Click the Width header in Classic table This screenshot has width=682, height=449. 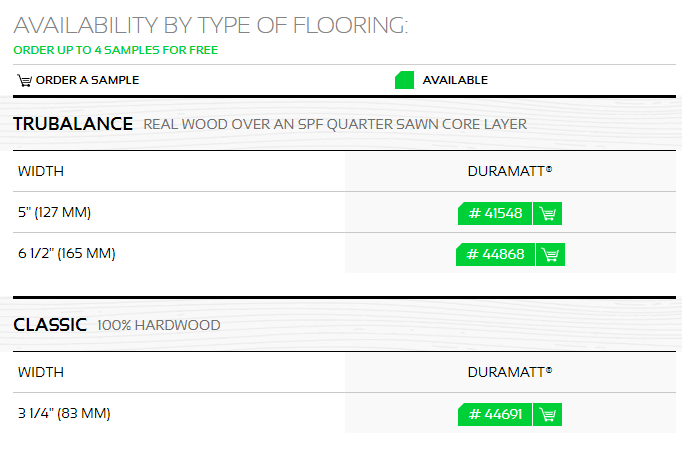[41, 372]
